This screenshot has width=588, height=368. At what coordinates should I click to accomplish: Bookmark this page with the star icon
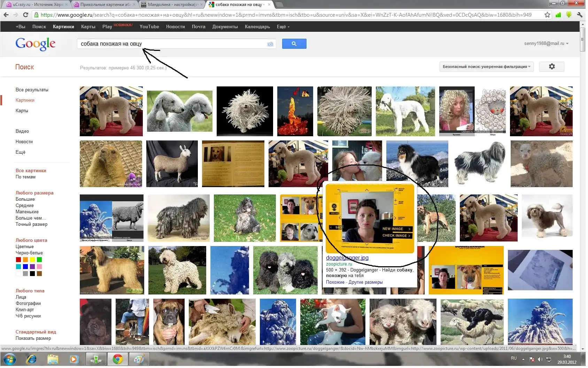pyautogui.click(x=547, y=15)
